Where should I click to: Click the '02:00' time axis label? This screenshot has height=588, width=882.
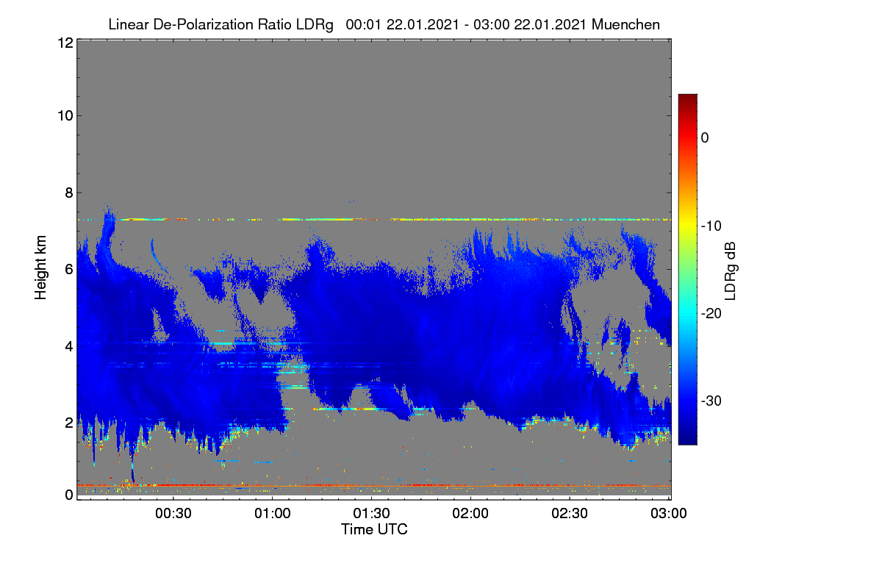point(470,514)
